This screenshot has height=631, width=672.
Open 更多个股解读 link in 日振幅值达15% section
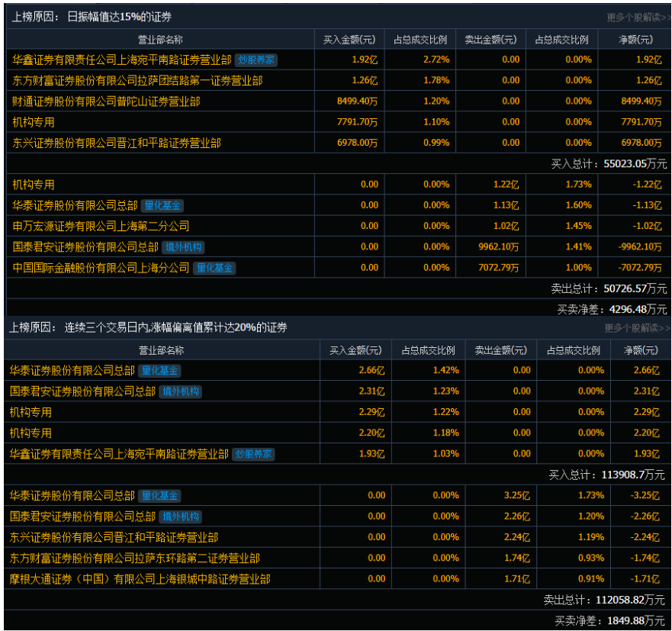pos(638,18)
